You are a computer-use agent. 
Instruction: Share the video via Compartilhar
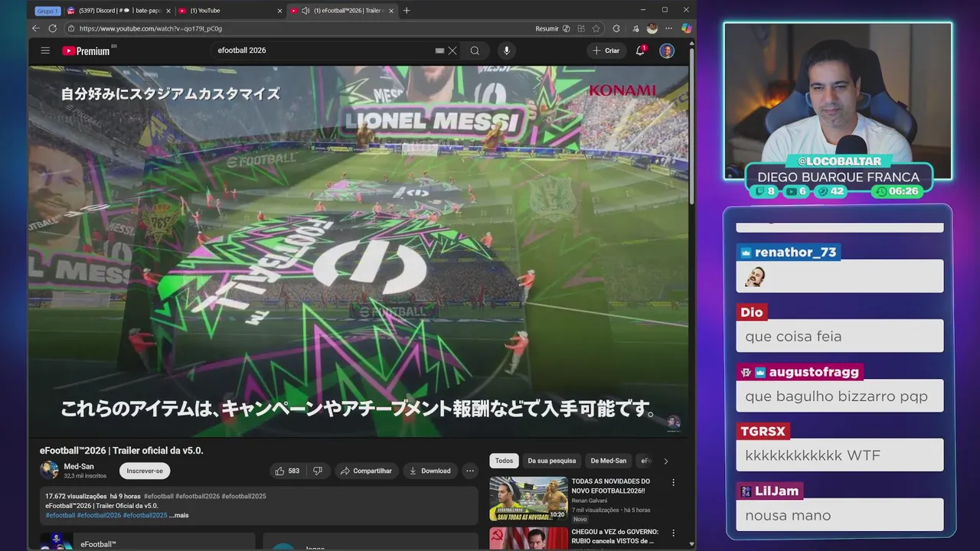366,471
